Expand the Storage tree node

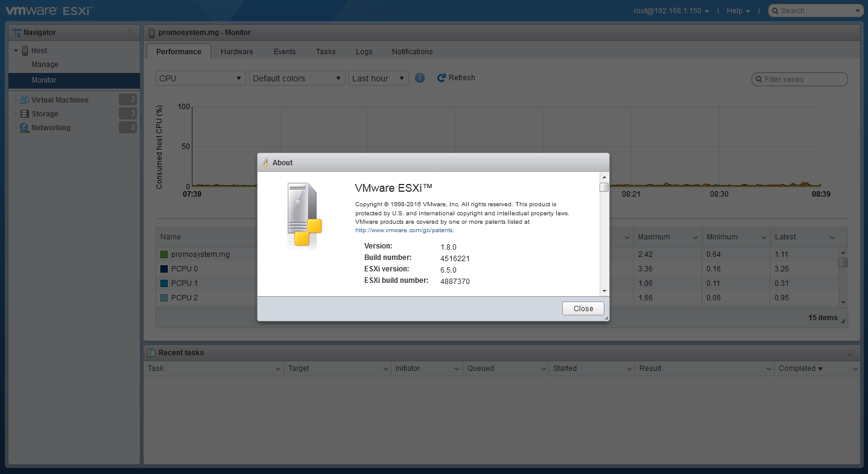(x=16, y=113)
